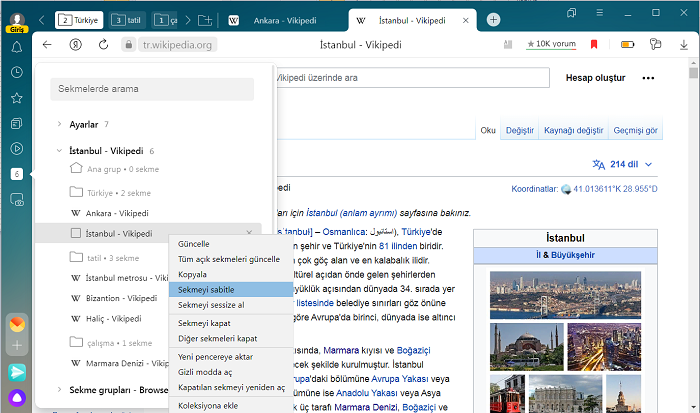Open screenshot tool icon in sidebar
700x413 pixels.
pos(17,200)
